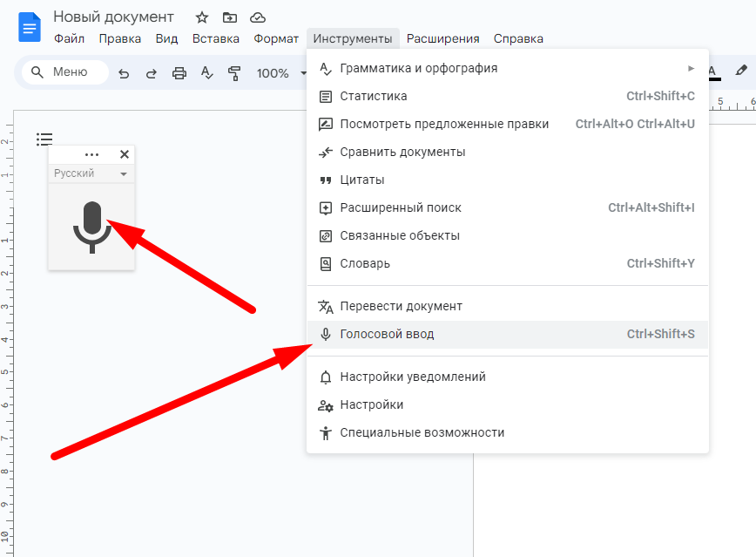Open Словарь from Tools menu
This screenshot has height=557, width=756.
tap(508, 263)
